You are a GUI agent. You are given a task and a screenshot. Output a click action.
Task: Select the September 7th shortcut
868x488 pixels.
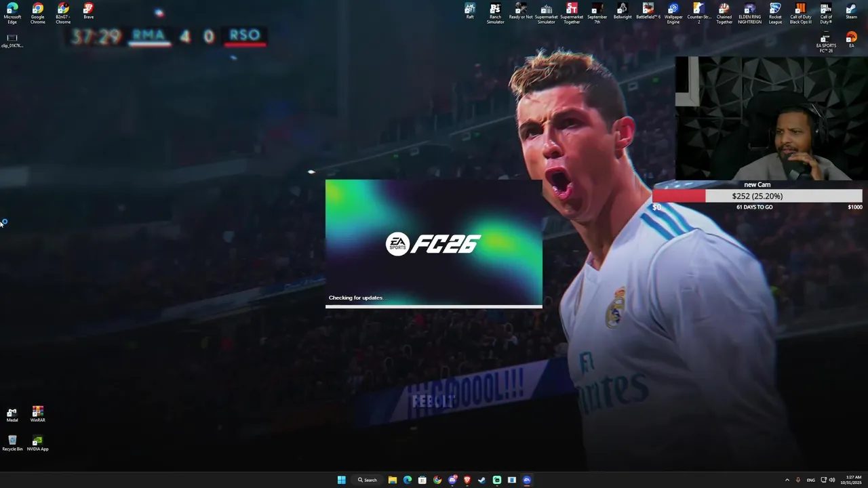click(597, 13)
